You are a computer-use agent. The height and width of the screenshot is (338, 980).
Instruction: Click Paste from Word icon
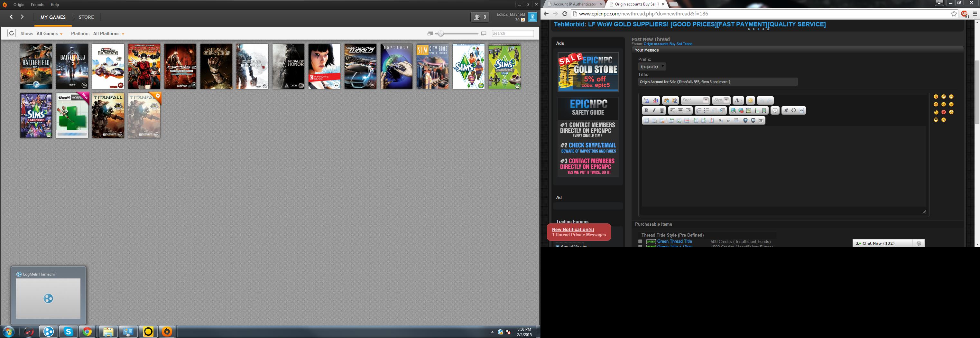(x=674, y=100)
